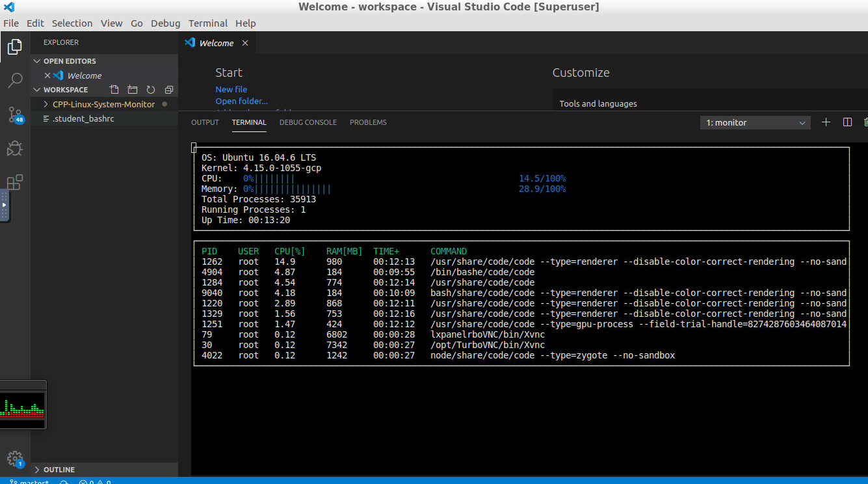Click the 'Kernel: 4.15.0-1055-gcp' line
The height and width of the screenshot is (484, 868).
261,168
